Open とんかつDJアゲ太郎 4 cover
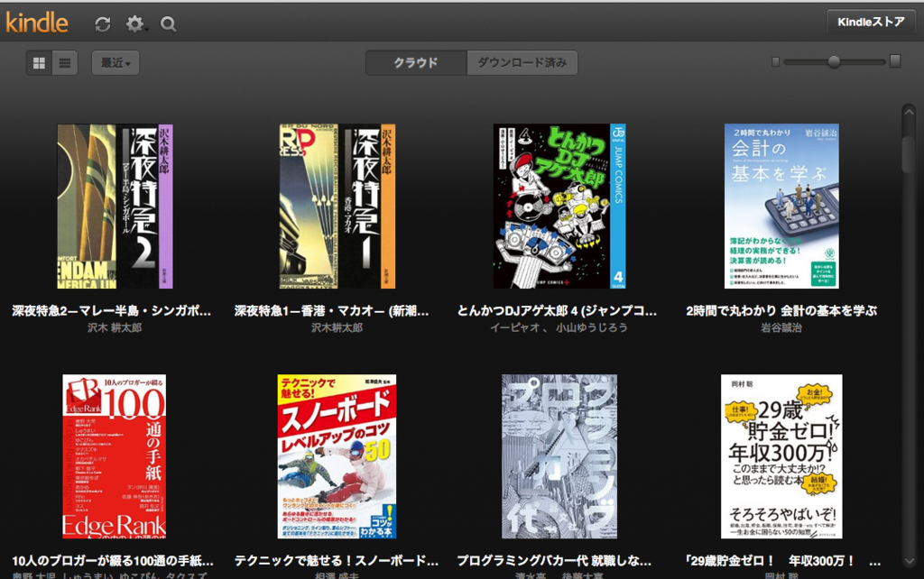The width and height of the screenshot is (924, 579). tap(559, 207)
